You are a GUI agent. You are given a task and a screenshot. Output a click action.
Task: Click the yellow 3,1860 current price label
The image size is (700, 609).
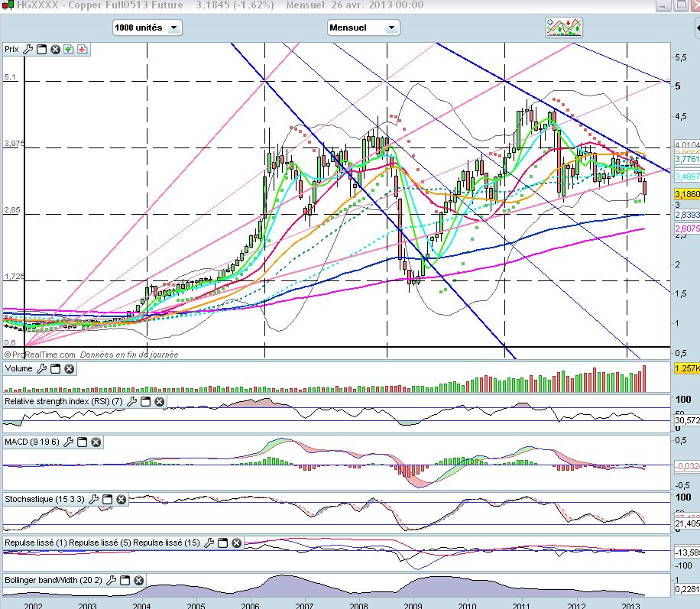click(x=687, y=194)
